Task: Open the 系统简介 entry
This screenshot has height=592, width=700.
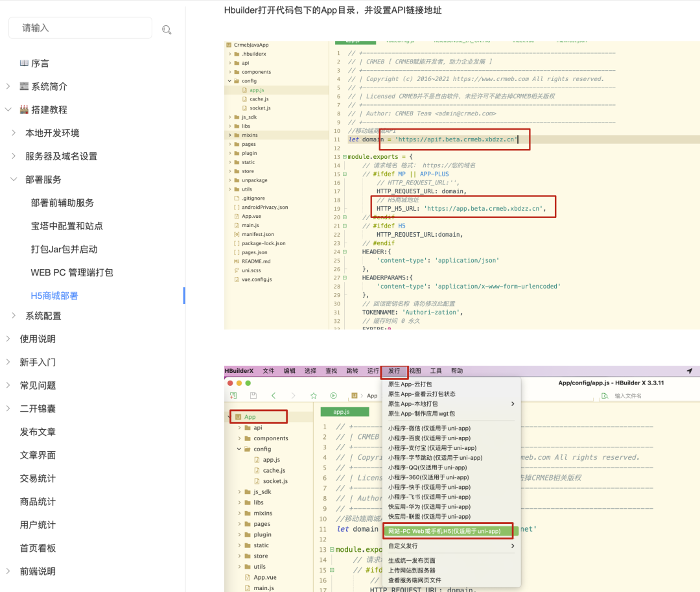Action: [49, 87]
